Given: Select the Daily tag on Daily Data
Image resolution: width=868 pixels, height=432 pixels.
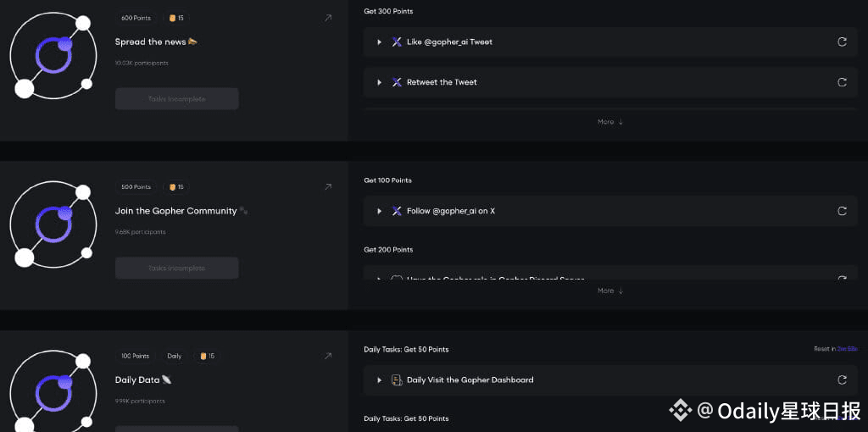Looking at the screenshot, I should tap(174, 357).
